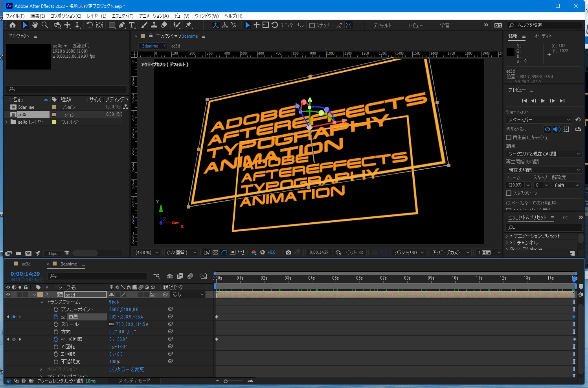Screen dimensions: 588x388
Task: Select the Pen tool
Action: point(122,25)
